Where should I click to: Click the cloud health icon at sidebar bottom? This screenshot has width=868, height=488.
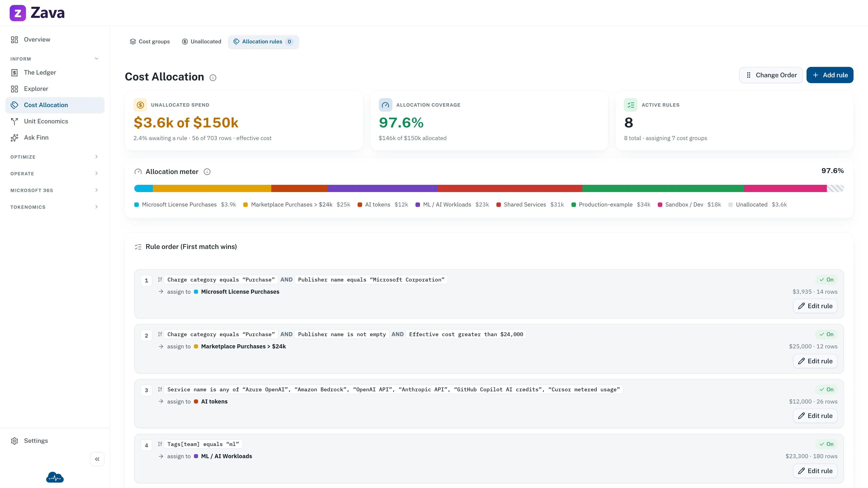point(55,477)
